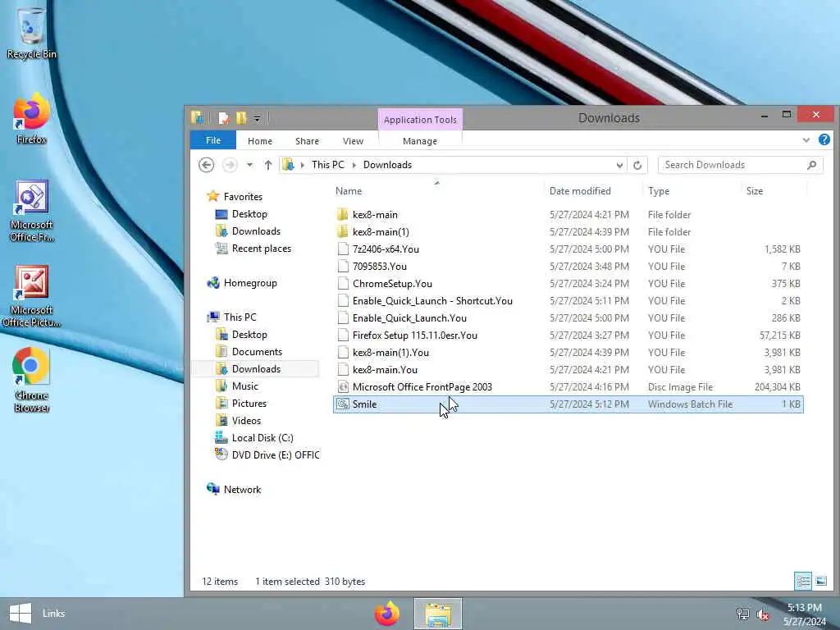
Task: Select Favorites in navigation pane
Action: point(243,197)
